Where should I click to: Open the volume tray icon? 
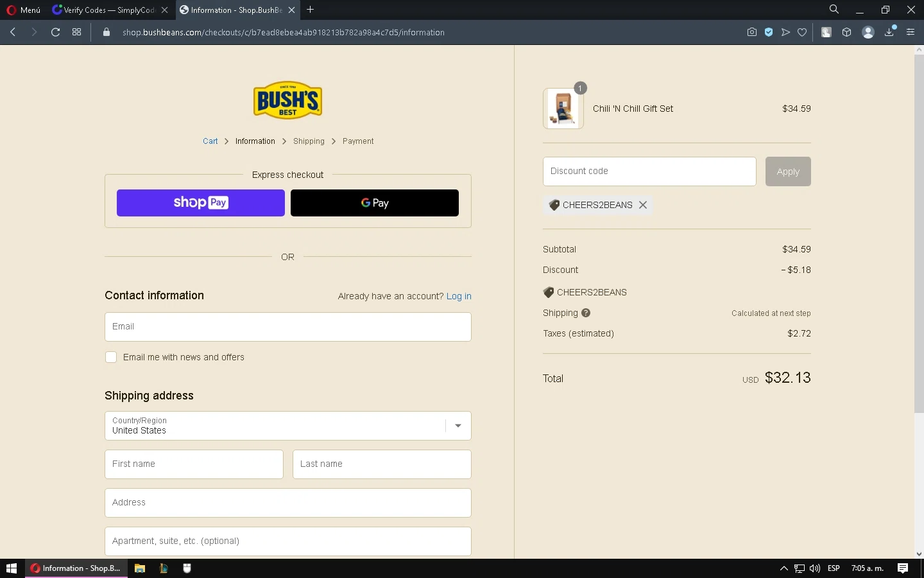pyautogui.click(x=815, y=568)
